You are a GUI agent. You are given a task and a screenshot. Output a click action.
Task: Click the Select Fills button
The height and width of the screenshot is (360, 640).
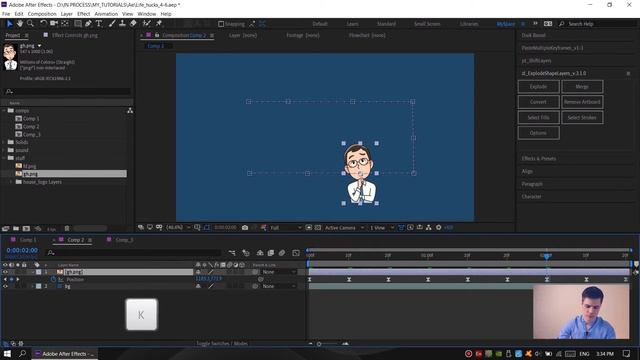538,118
